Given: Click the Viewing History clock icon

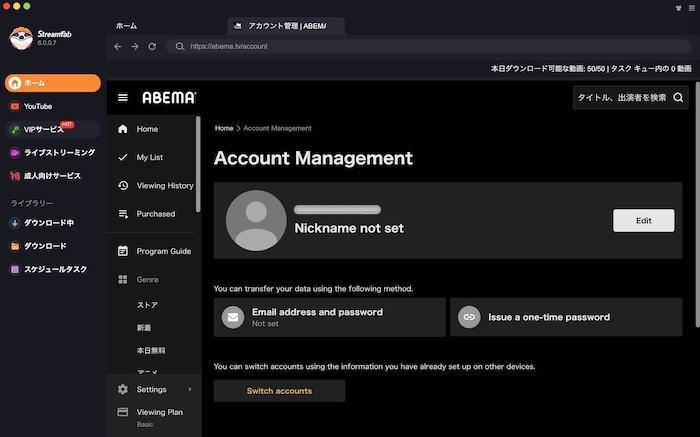Looking at the screenshot, I should point(123,185).
